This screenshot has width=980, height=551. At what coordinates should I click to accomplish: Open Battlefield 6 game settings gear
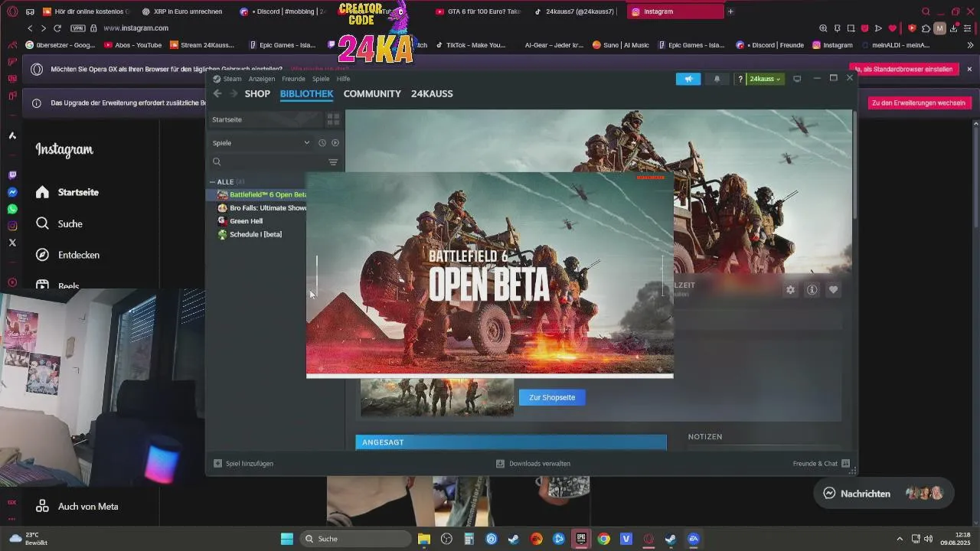(790, 290)
